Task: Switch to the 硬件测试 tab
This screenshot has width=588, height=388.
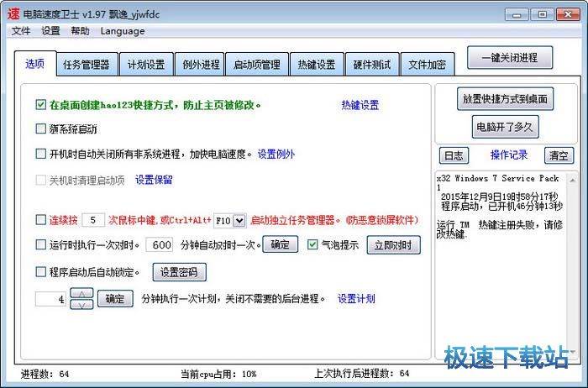Action: tap(372, 65)
